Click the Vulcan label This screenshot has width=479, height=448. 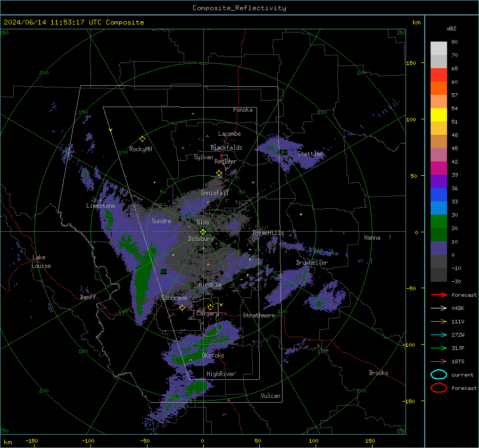coord(270,396)
